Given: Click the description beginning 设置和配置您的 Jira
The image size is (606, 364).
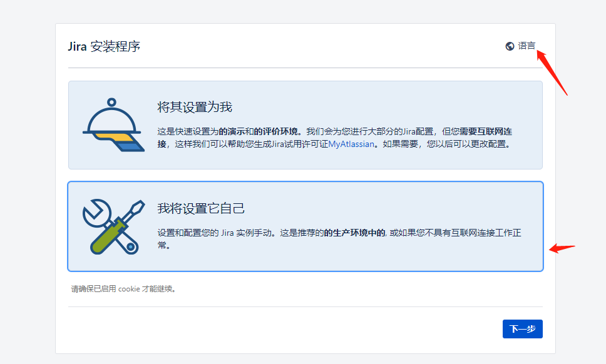Looking at the screenshot, I should (339, 239).
